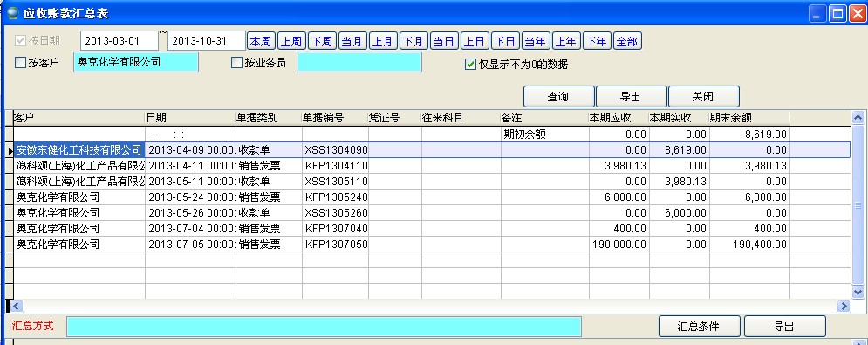
Task: Click the 8,619.00 本期实收 cell
Action: pyautogui.click(x=680, y=149)
